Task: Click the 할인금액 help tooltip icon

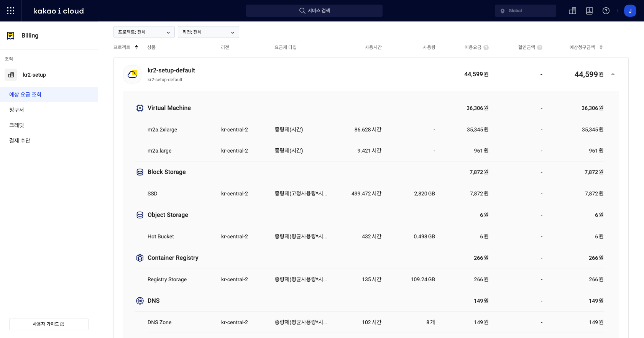Action: [540, 48]
